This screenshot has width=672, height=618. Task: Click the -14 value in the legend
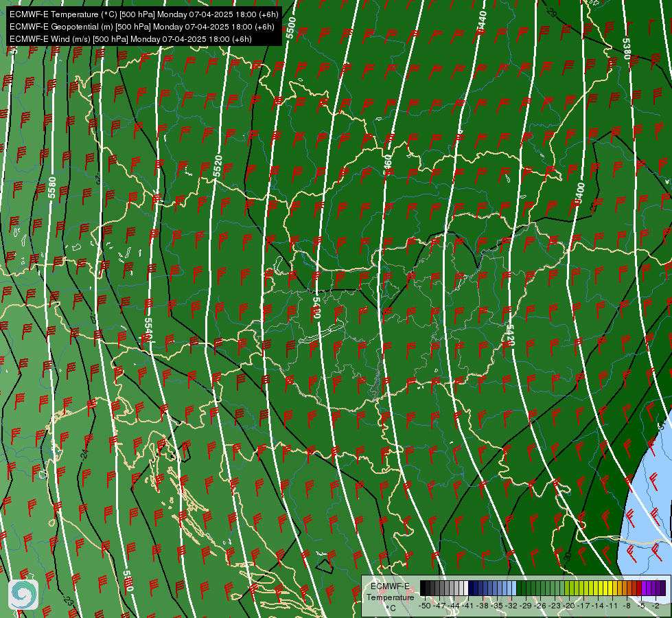[x=599, y=606]
